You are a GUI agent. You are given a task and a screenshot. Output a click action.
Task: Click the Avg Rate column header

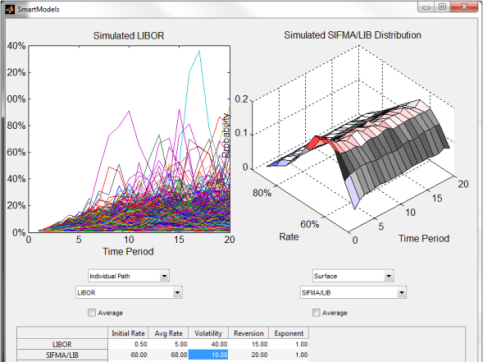(x=168, y=333)
